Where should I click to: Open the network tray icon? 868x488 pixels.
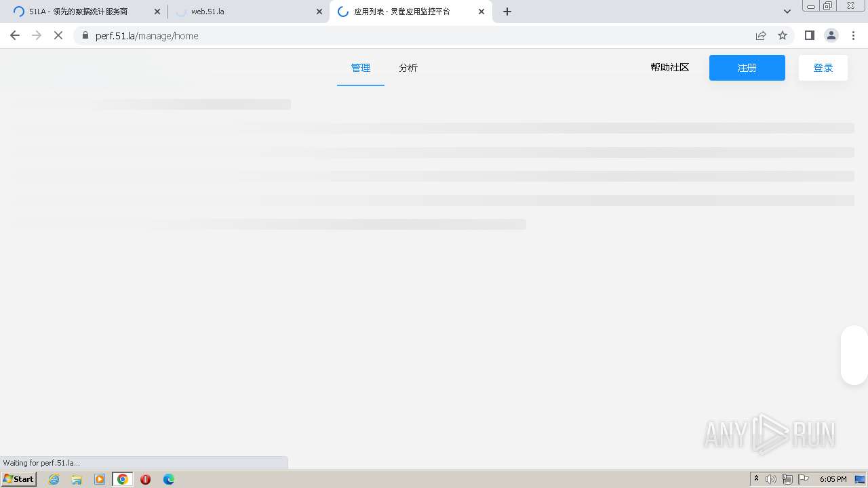point(787,479)
